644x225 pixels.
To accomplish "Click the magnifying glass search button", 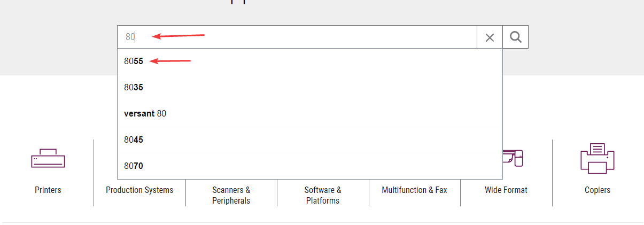I will point(515,37).
